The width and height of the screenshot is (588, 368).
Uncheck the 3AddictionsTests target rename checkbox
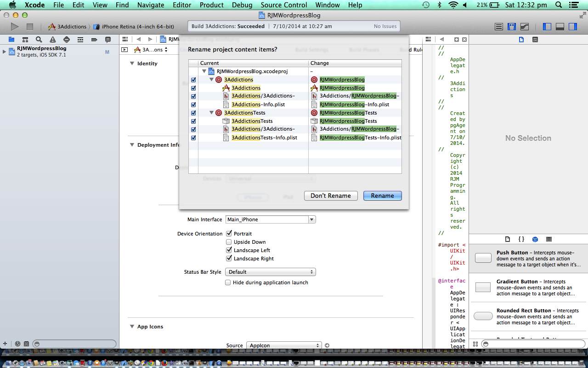[193, 113]
